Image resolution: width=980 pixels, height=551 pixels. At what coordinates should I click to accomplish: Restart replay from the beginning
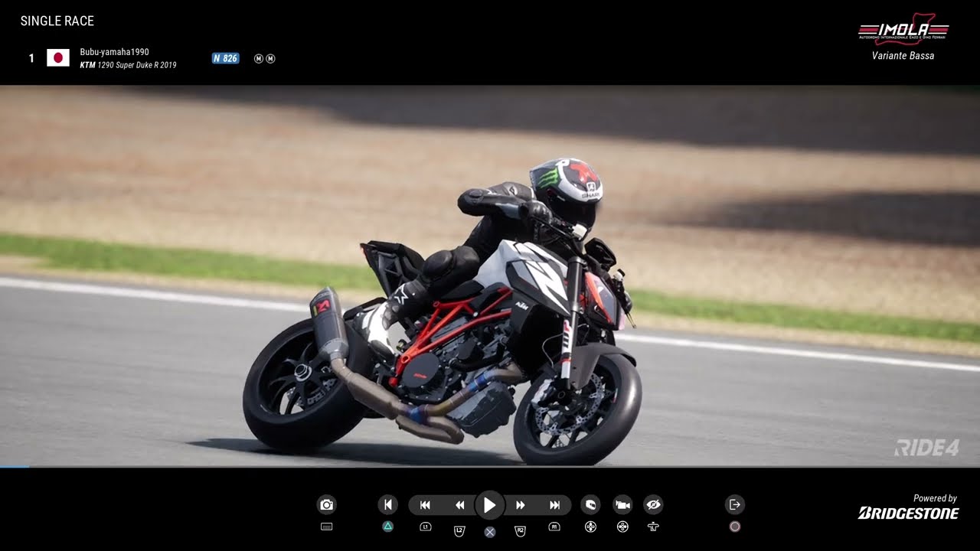click(x=387, y=504)
